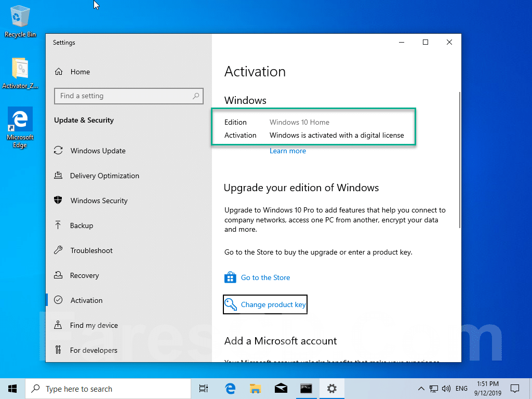Click Go to the Store link

[265, 277]
